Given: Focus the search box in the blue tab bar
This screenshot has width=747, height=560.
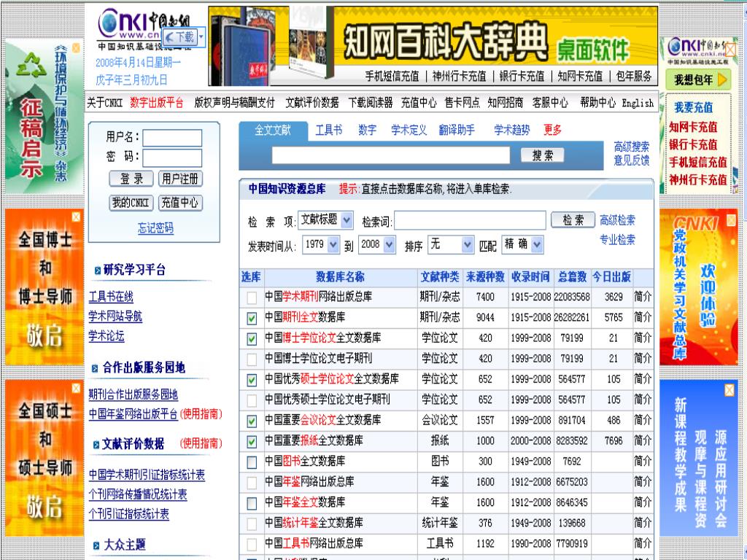Looking at the screenshot, I should pos(391,155).
